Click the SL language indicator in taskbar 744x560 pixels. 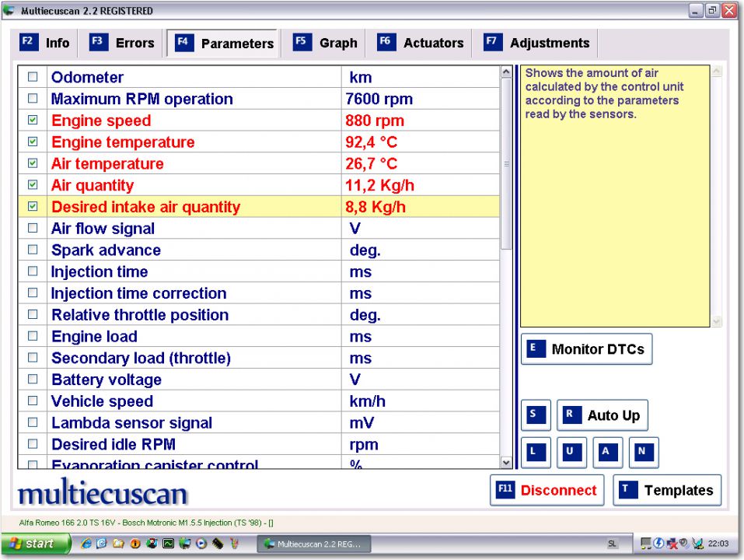tap(612, 544)
